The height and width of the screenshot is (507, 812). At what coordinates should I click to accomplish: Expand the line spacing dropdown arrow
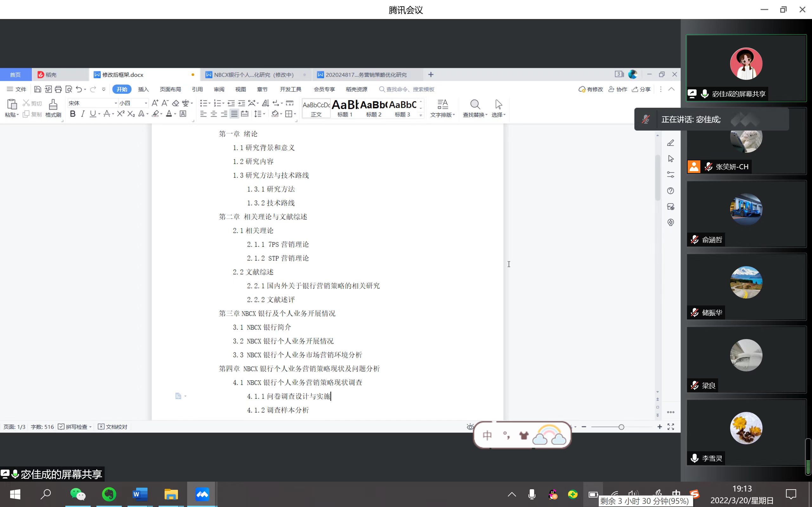pos(265,114)
